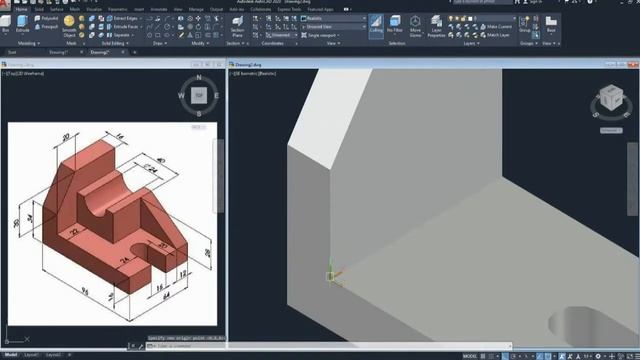
Task: Click the Smooth Object mesh button
Action: pos(69,26)
